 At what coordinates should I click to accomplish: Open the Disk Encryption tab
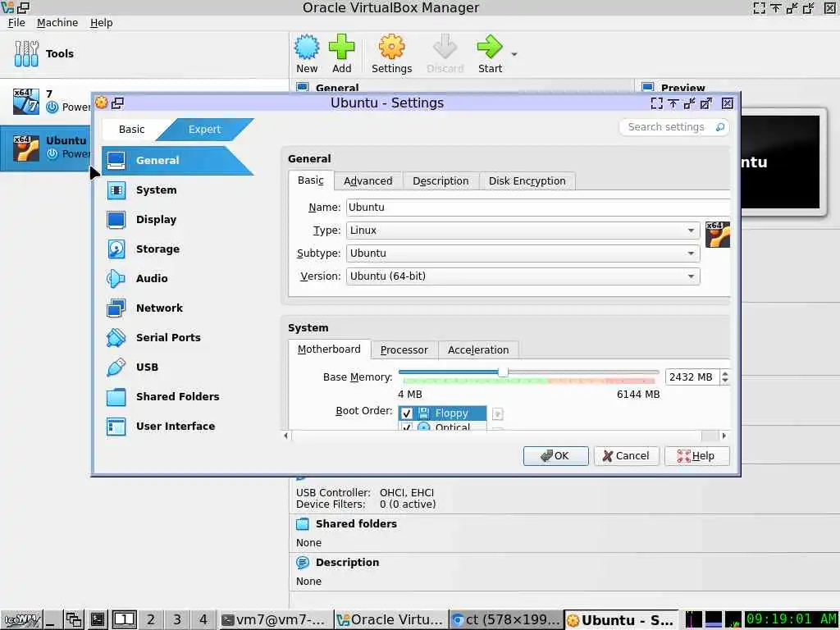(527, 181)
